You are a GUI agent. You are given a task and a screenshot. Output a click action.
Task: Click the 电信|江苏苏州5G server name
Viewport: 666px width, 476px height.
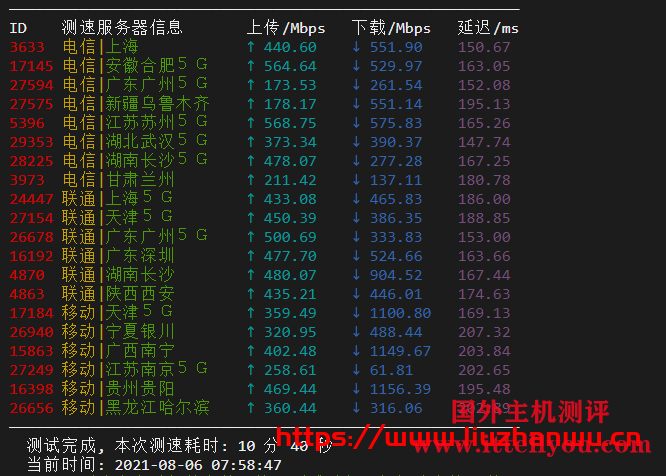pyautogui.click(x=135, y=122)
